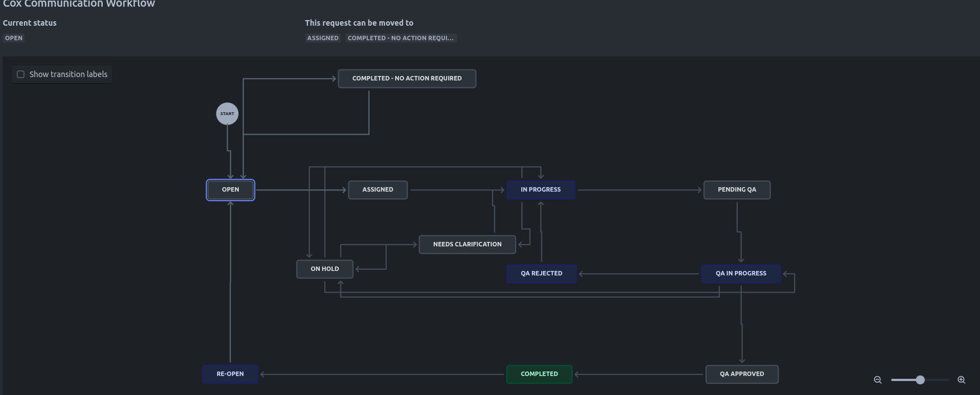
Task: Click the ASSIGNED node in the diagram
Action: [378, 190]
